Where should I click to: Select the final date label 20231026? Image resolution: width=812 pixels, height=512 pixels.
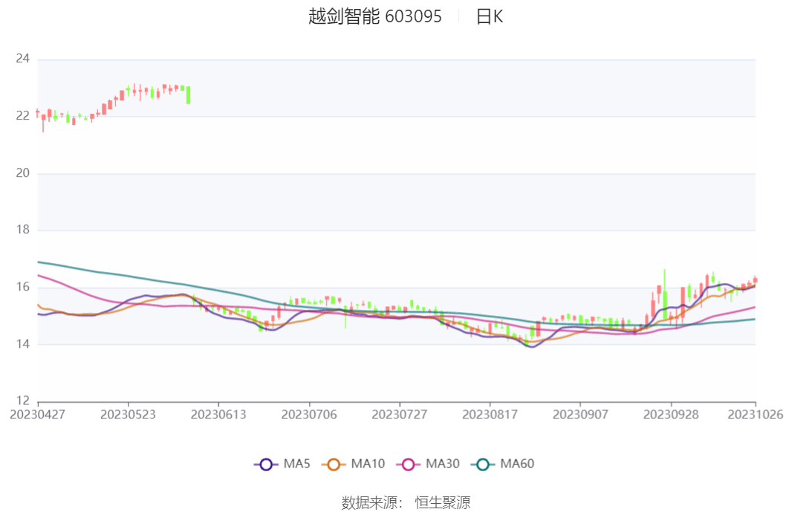point(755,415)
